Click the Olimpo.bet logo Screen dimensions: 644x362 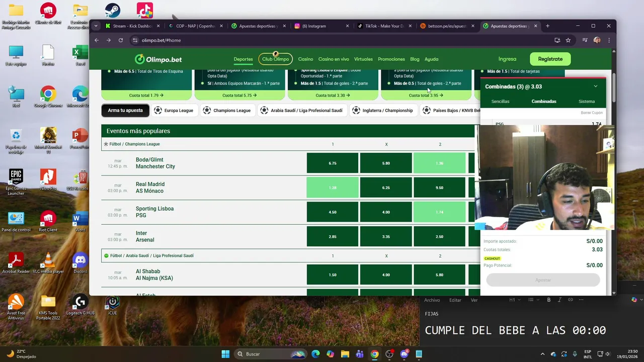click(x=158, y=59)
